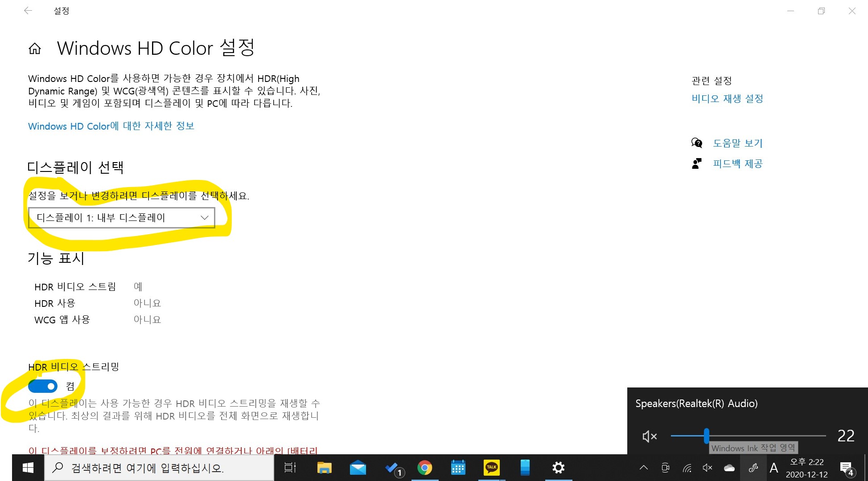This screenshot has width=868, height=481.
Task: Open the Windows Ink Workspace tray icon
Action: [x=753, y=468]
